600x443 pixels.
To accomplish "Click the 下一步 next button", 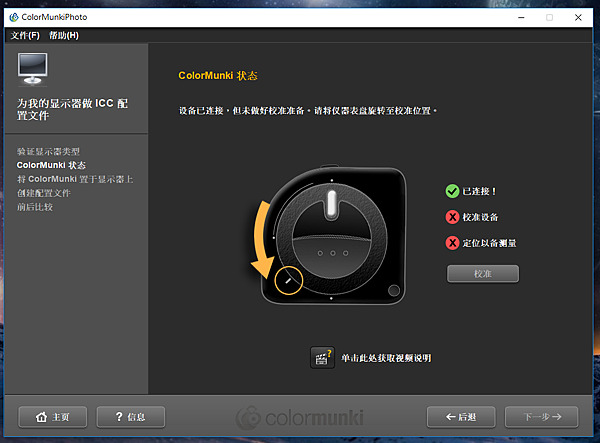I will pyautogui.click(x=542, y=417).
